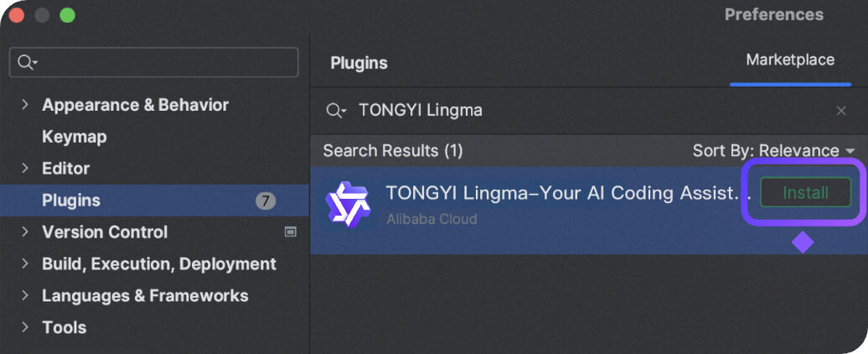Viewport: 868px width, 354px height.
Task: Switch to the Marketplace tab
Action: pos(790,60)
